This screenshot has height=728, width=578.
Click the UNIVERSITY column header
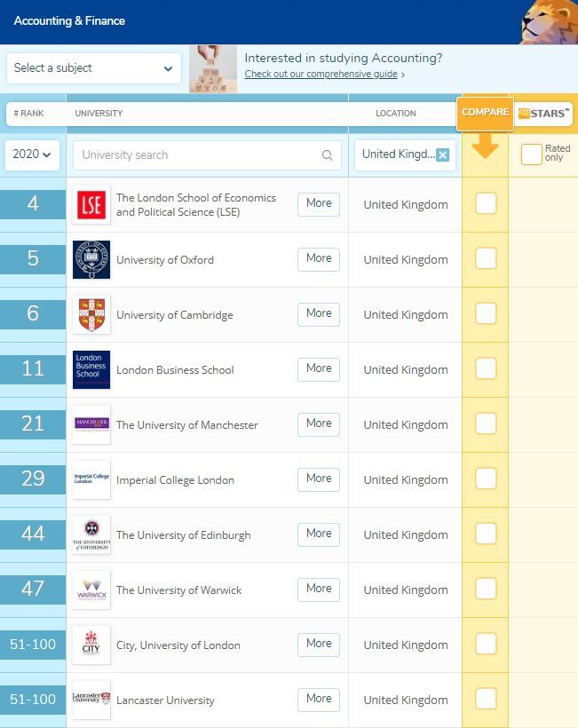(x=99, y=114)
